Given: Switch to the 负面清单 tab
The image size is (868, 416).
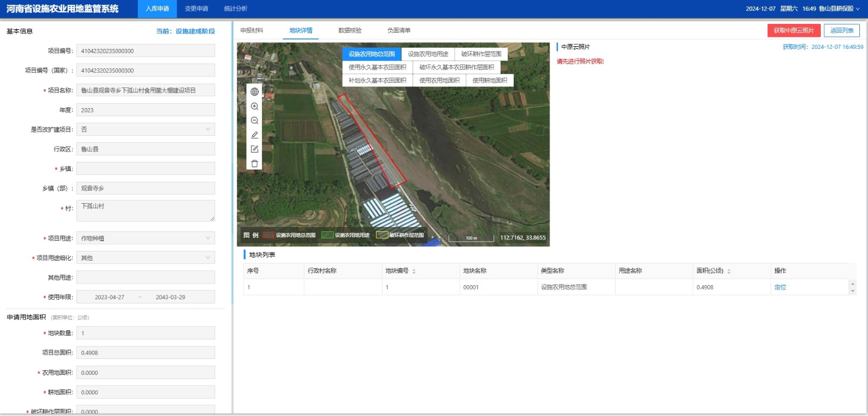Looking at the screenshot, I should [399, 30].
